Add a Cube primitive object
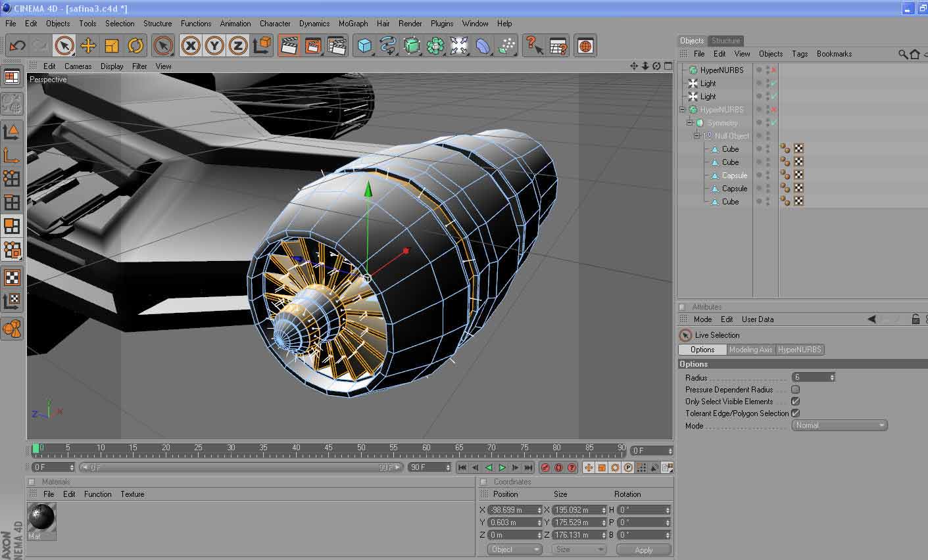The image size is (928, 560). [x=364, y=45]
